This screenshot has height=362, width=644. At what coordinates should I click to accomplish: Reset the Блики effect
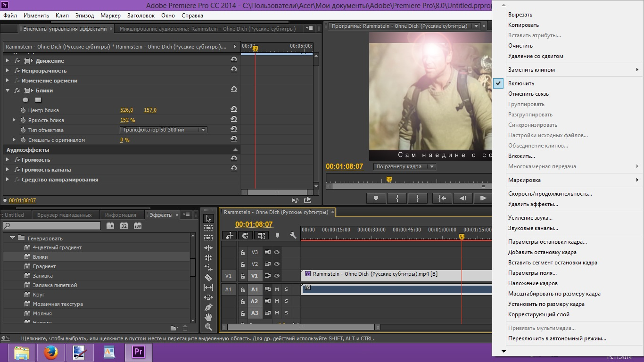point(233,90)
